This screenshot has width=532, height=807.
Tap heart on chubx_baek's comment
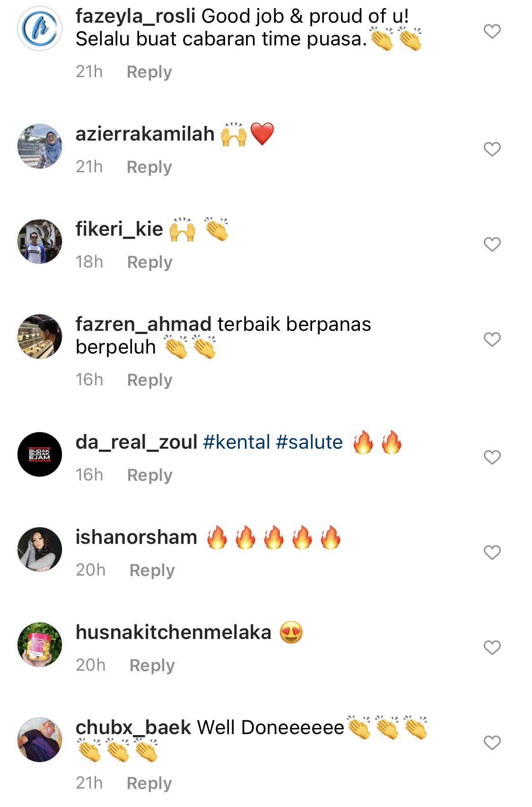click(x=492, y=743)
